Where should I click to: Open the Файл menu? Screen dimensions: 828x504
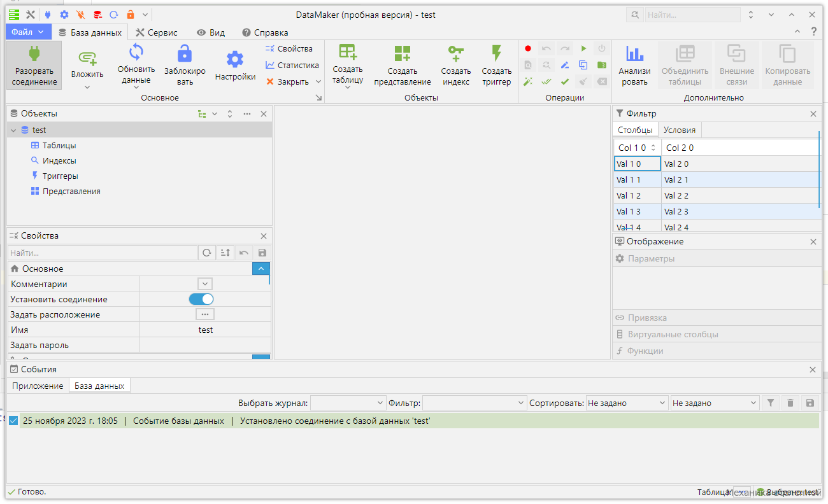(28, 32)
